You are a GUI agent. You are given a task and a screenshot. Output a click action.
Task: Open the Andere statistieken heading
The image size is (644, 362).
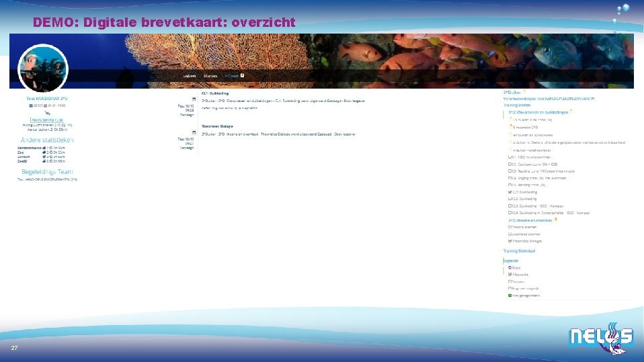tap(47, 140)
